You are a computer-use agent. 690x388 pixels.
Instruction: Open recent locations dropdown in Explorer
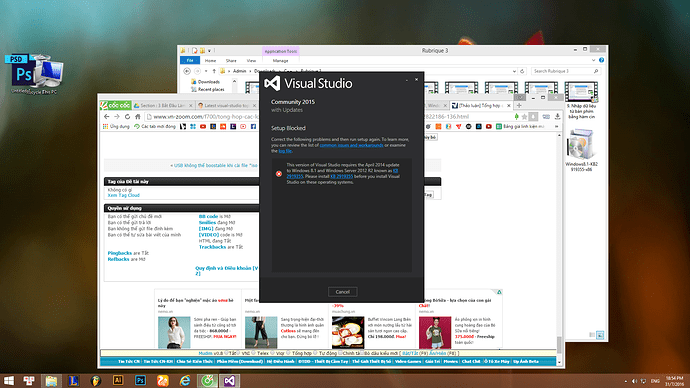point(206,71)
